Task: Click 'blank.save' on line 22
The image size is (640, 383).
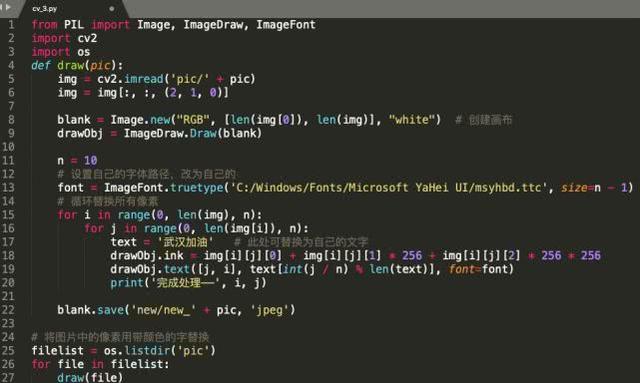Action: [91, 310]
